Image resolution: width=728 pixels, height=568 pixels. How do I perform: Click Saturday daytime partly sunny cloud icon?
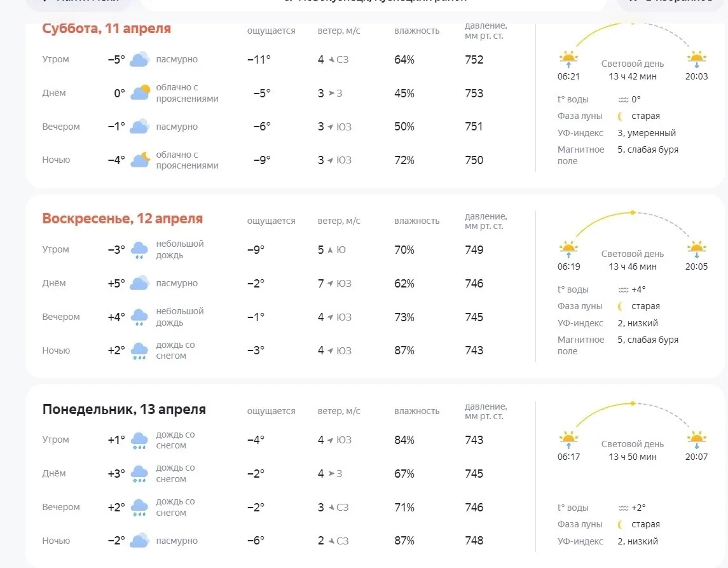[x=140, y=93]
